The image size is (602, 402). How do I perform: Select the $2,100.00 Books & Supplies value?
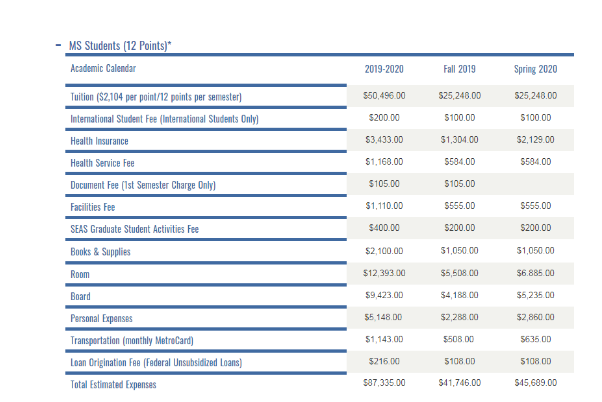[x=384, y=251]
